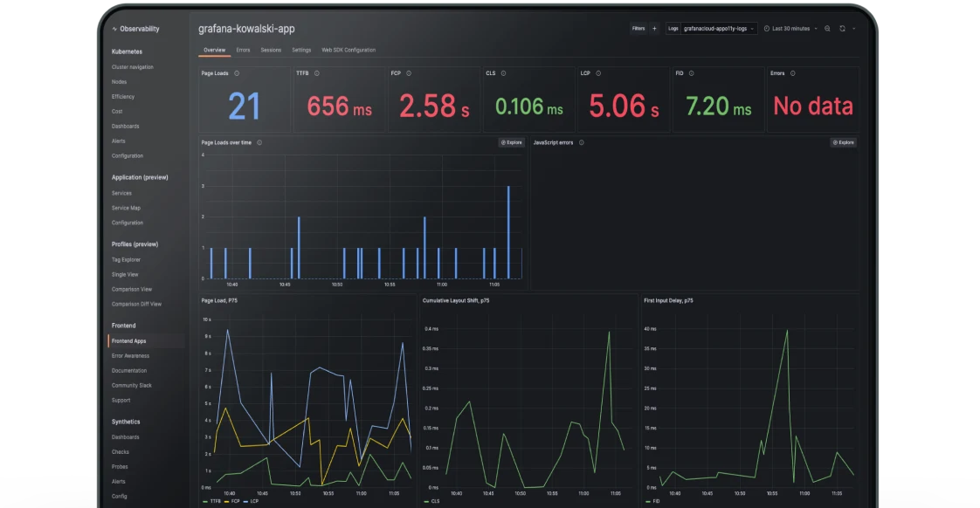Screen dimensions: 980x508
Task: Open Service Map in the sidebar
Action: (x=127, y=208)
